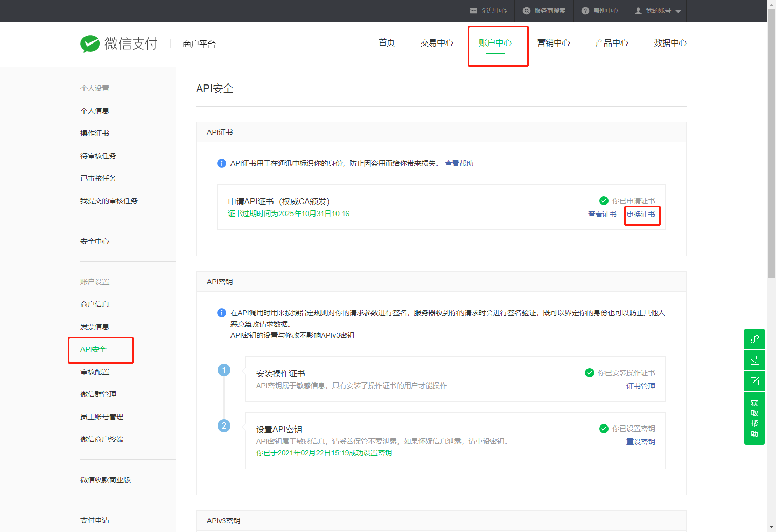Click the 帮助中心 question mark icon
This screenshot has height=532, width=776.
point(585,11)
